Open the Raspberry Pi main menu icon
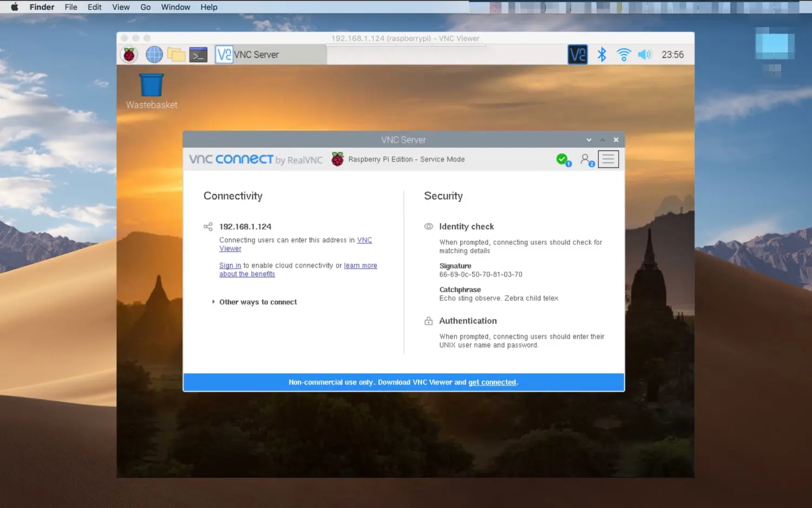Viewport: 812px width, 508px height. 129,55
